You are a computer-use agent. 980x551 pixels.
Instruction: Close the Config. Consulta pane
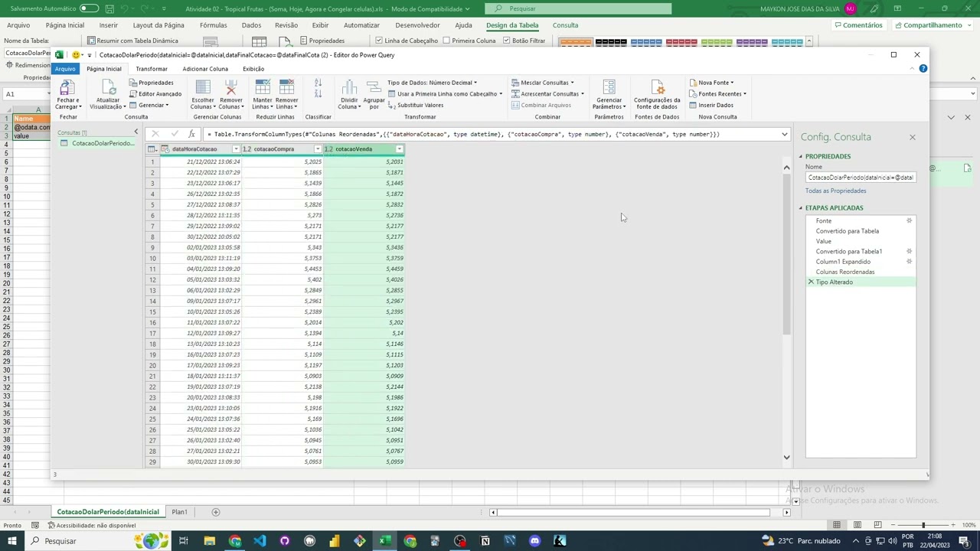click(912, 137)
